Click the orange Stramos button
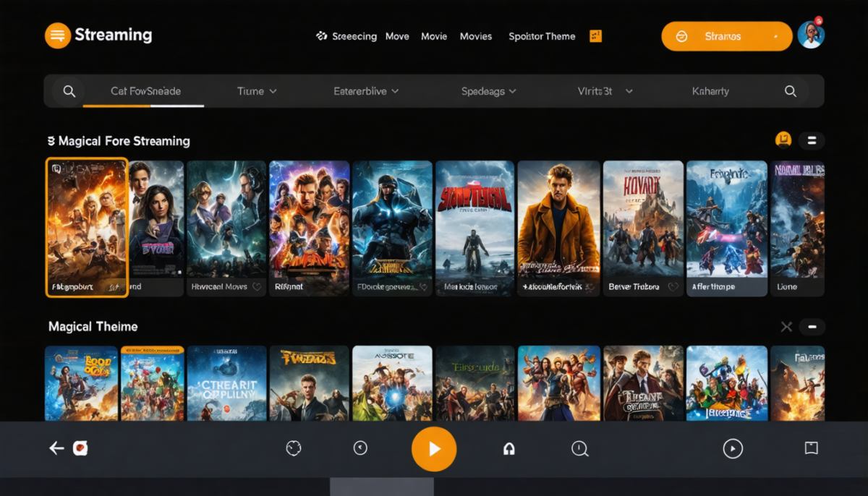This screenshot has width=868, height=496. point(727,36)
